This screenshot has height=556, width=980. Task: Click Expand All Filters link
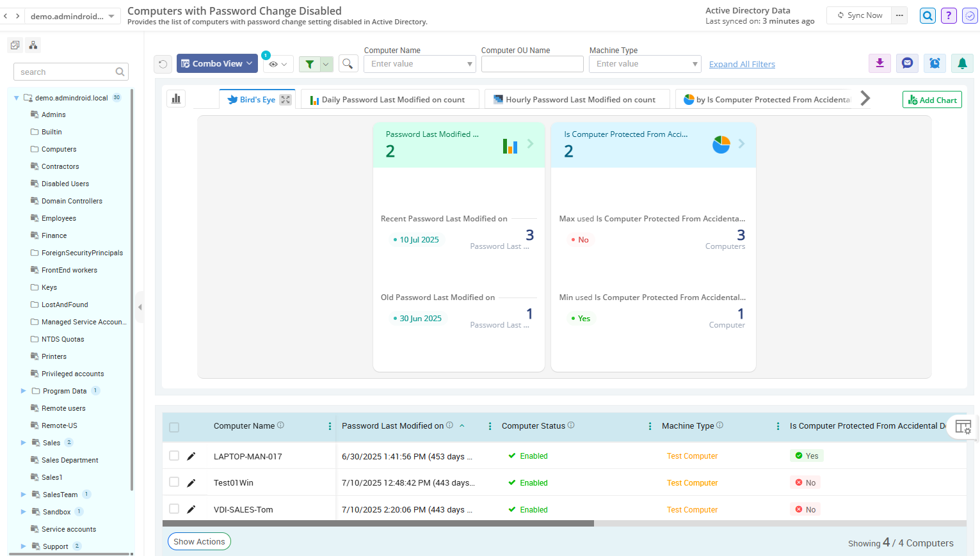(742, 64)
